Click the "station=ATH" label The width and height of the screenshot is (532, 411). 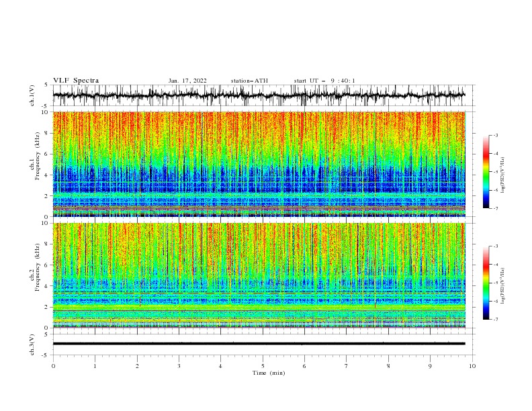[x=249, y=81]
